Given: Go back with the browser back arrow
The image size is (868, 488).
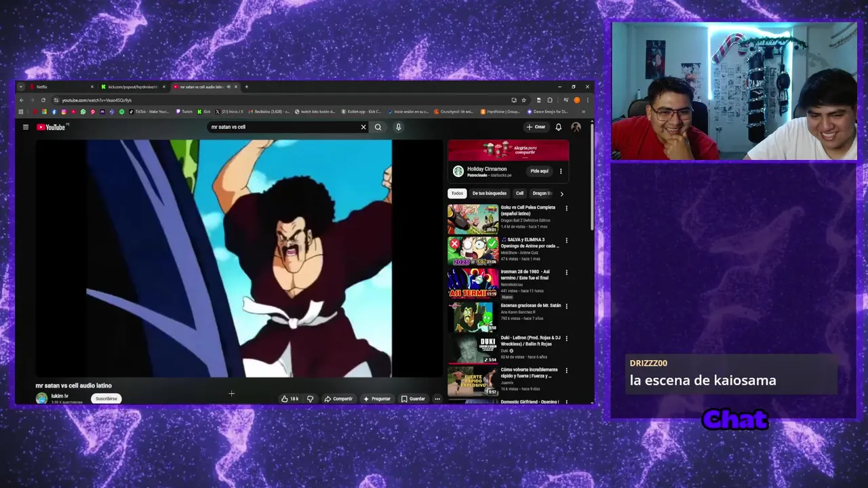Looking at the screenshot, I should click(22, 100).
